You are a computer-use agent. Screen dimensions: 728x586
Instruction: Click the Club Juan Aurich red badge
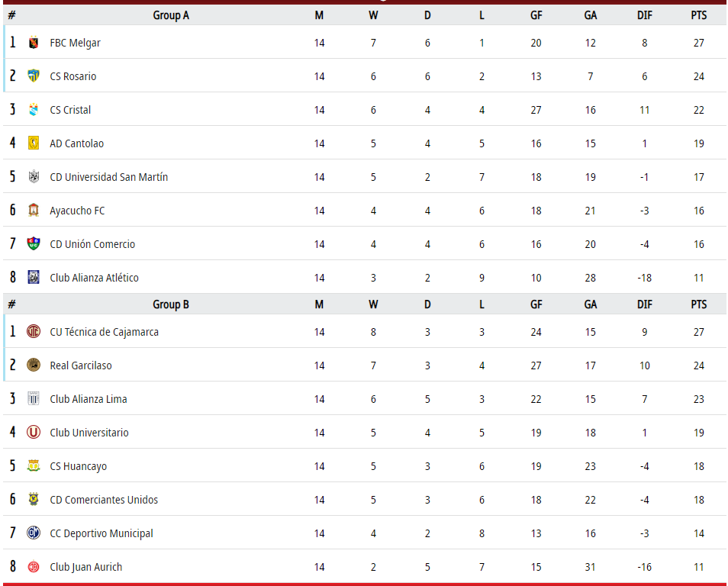click(x=34, y=566)
